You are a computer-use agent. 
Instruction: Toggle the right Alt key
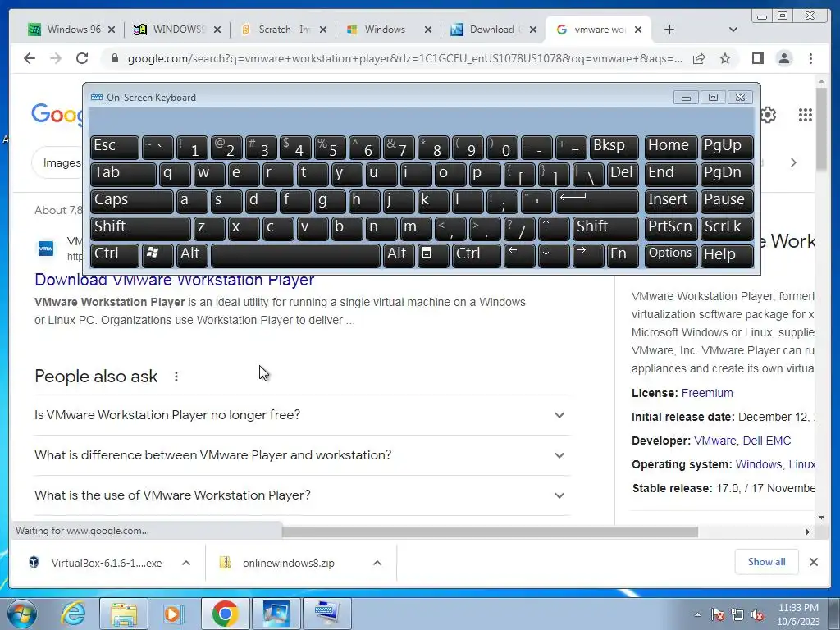point(399,255)
